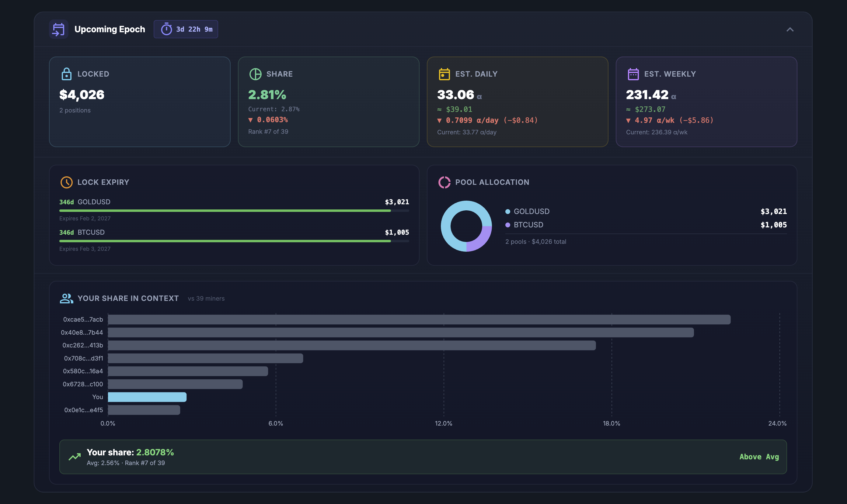This screenshot has width=847, height=504.
Task: Collapse the Upcoming Epoch panel via the chevron
Action: (x=790, y=29)
